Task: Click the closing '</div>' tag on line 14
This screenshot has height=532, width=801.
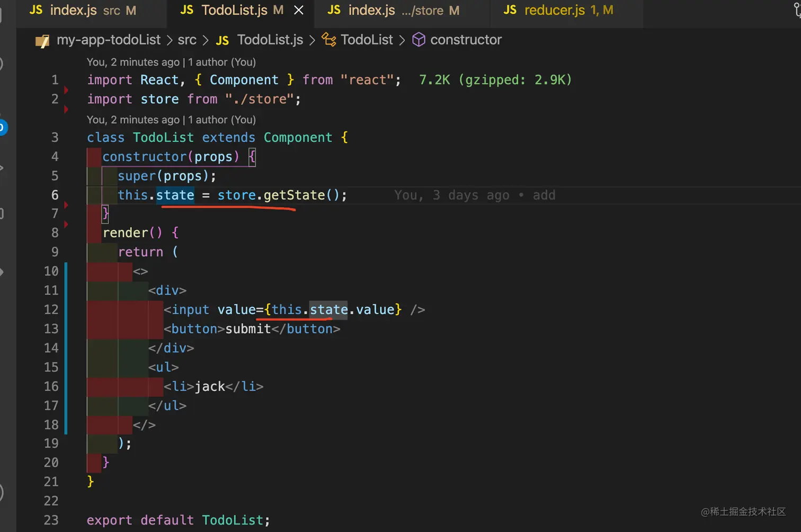Action: (x=171, y=348)
